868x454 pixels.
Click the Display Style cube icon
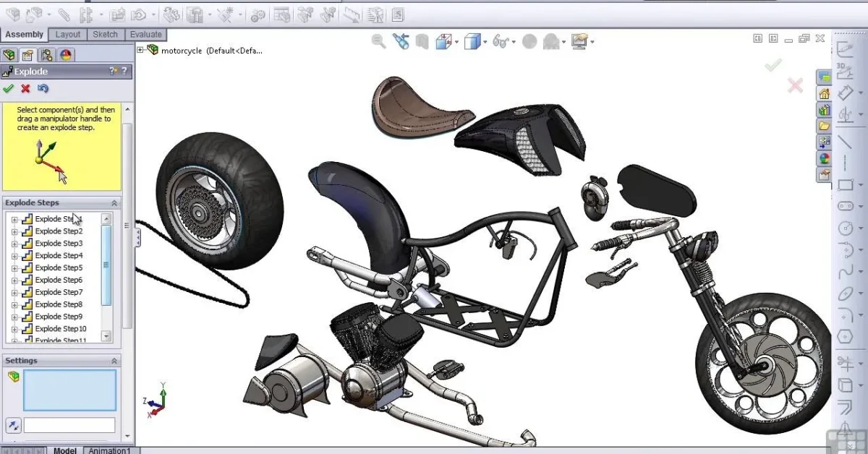[472, 42]
